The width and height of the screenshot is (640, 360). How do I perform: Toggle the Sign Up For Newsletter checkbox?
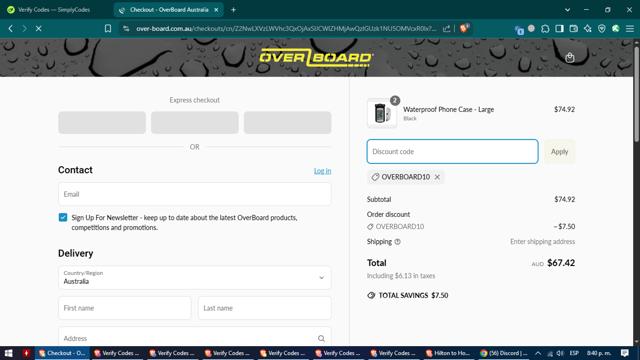[x=63, y=217]
